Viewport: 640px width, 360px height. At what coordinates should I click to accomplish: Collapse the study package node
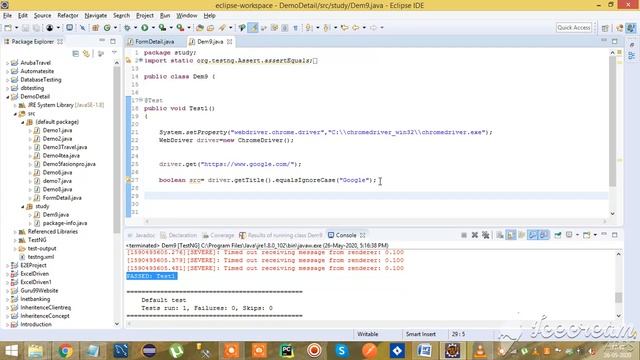tap(23, 207)
